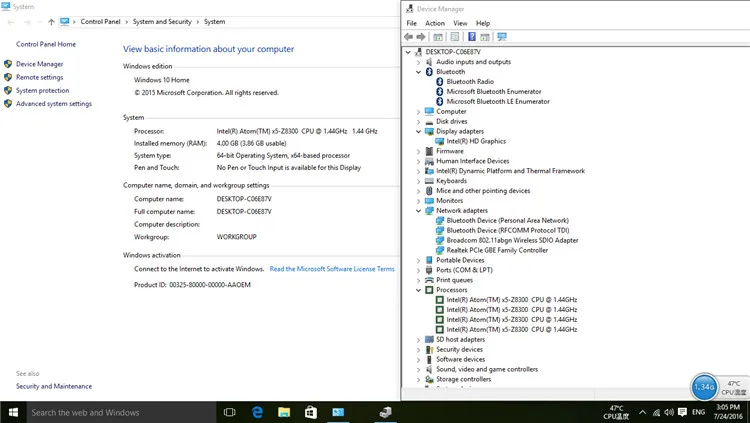This screenshot has width=750, height=423.
Task: Select Intel(R) Dynamic Platform and Thermal Framework
Action: tap(510, 171)
